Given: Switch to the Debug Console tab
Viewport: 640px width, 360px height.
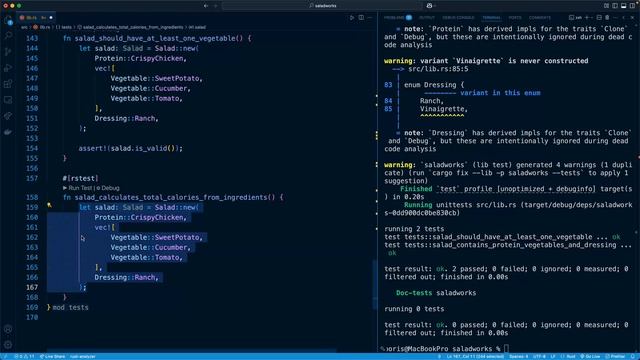Looking at the screenshot, I should point(458,18).
